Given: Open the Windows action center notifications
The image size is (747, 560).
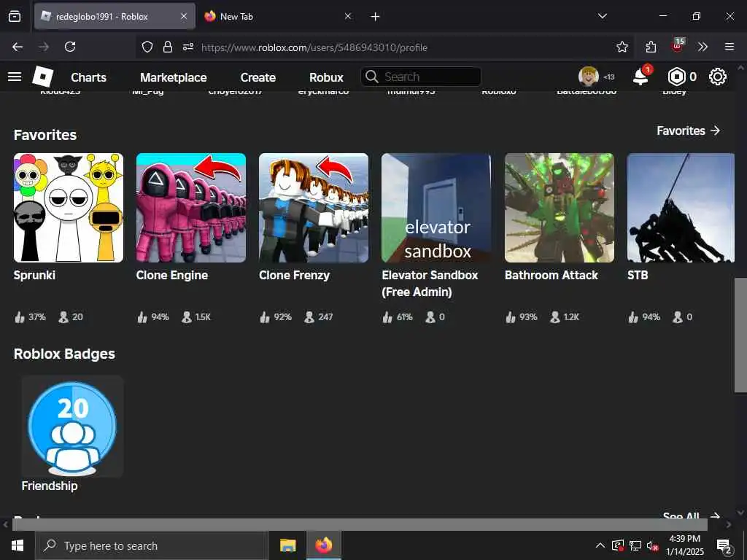Looking at the screenshot, I should [724, 546].
